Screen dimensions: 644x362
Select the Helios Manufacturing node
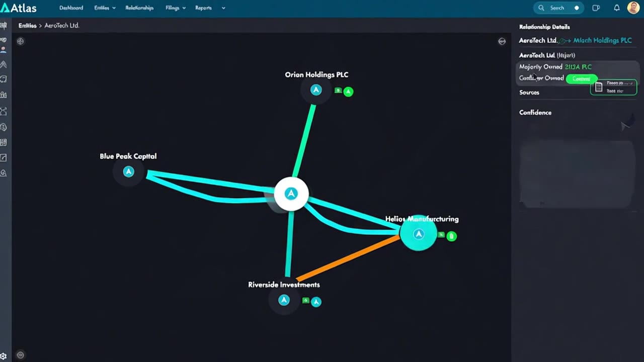419,234
